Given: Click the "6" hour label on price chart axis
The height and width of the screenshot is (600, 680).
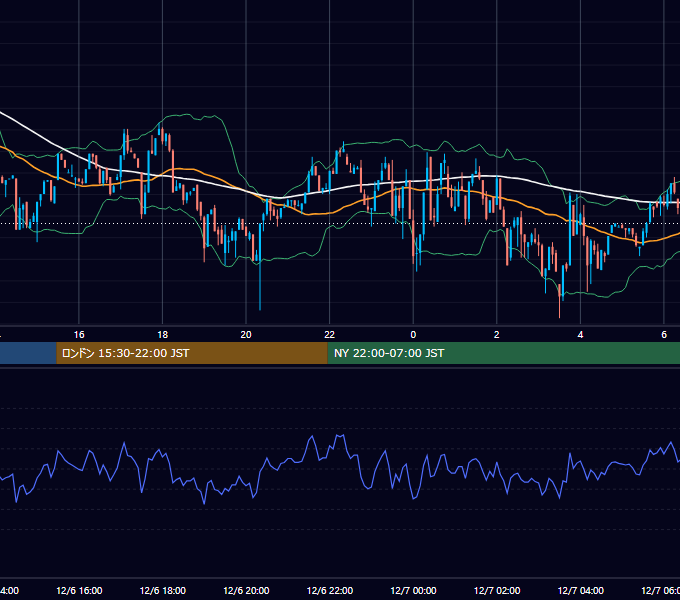Looking at the screenshot, I should pos(664,334).
